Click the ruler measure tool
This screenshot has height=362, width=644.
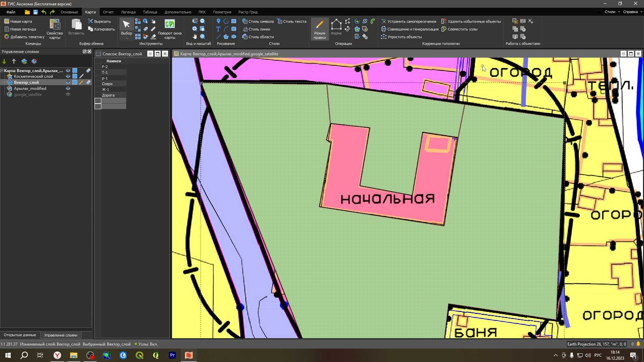[x=153, y=29]
